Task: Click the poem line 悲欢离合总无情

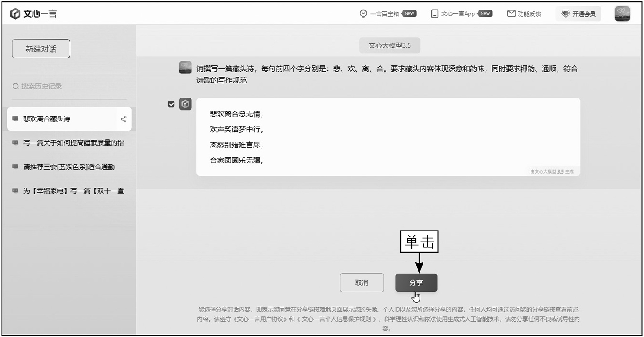Action: (x=236, y=114)
